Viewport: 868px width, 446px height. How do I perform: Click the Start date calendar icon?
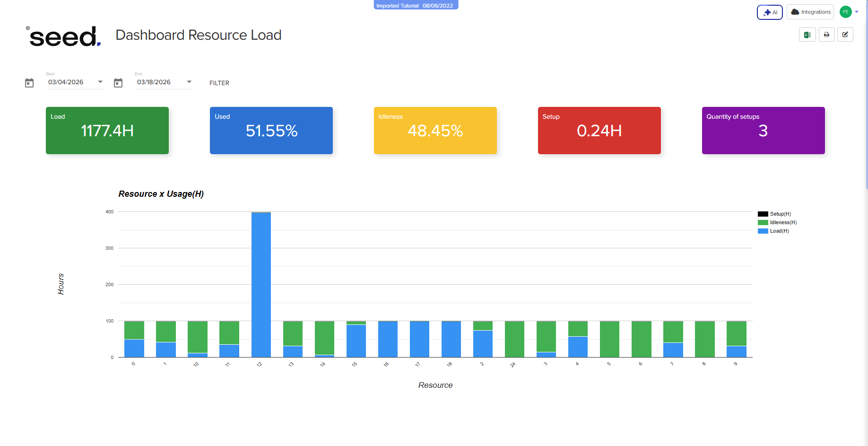click(x=29, y=83)
